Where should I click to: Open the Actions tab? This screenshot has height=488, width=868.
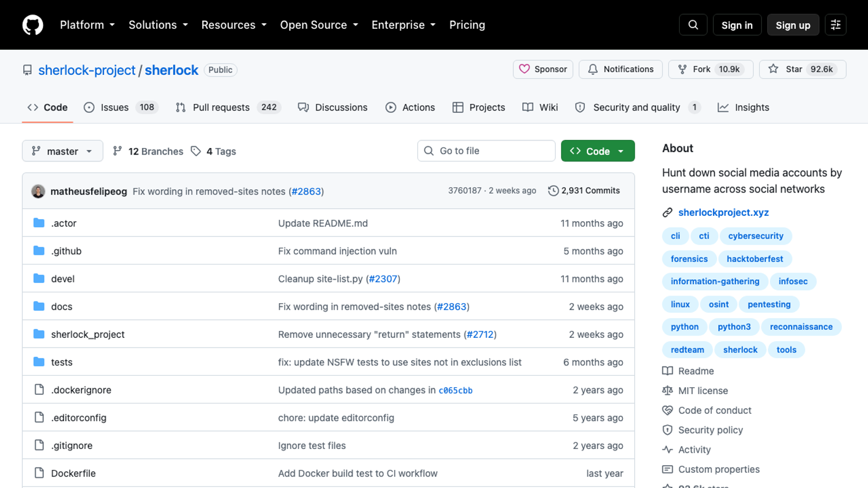(410, 107)
